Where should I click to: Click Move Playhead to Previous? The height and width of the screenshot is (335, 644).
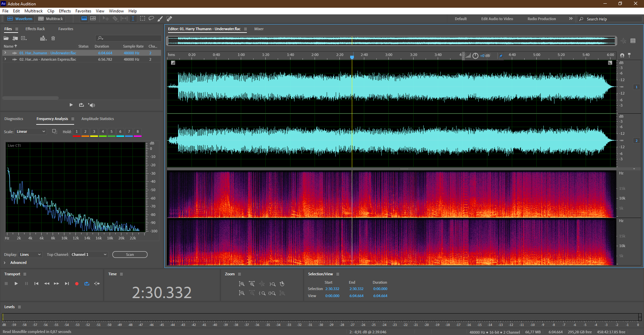(x=36, y=284)
